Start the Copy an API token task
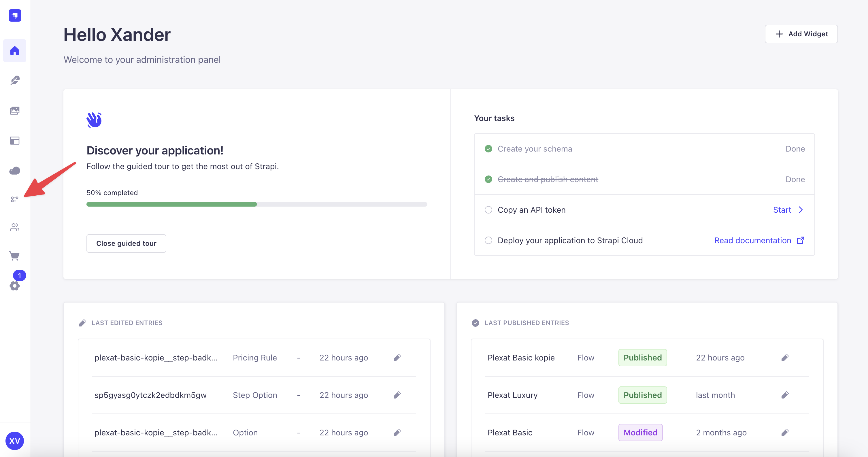Viewport: 868px width, 457px height. [x=788, y=210]
